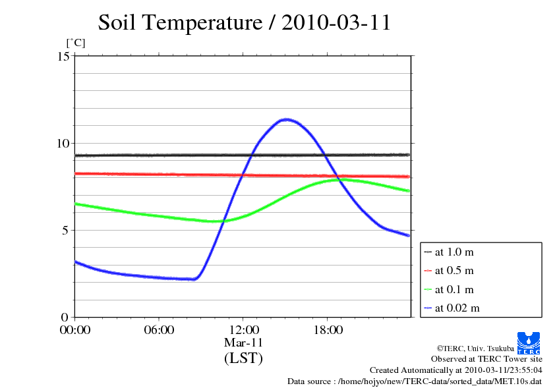Click the 15 value on the y-axis
Image resolution: width=555 pixels, height=392 pixels.
coord(63,56)
